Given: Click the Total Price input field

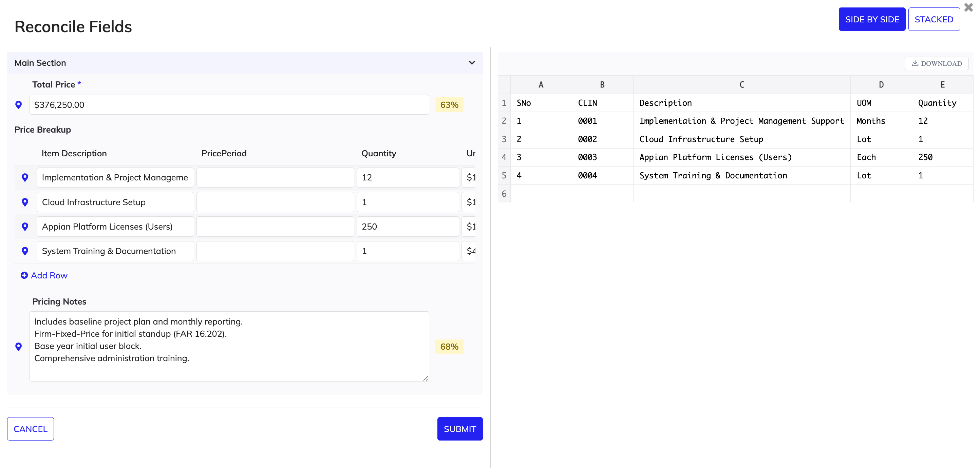Looking at the screenshot, I should 229,105.
